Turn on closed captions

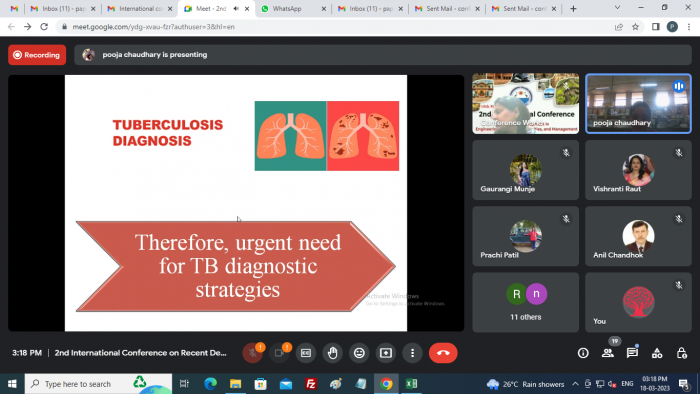[306, 353]
